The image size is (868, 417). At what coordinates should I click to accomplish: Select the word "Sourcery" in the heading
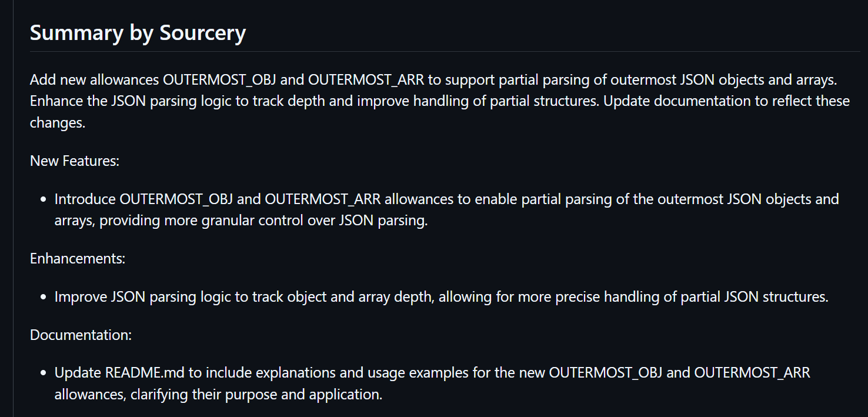(202, 32)
